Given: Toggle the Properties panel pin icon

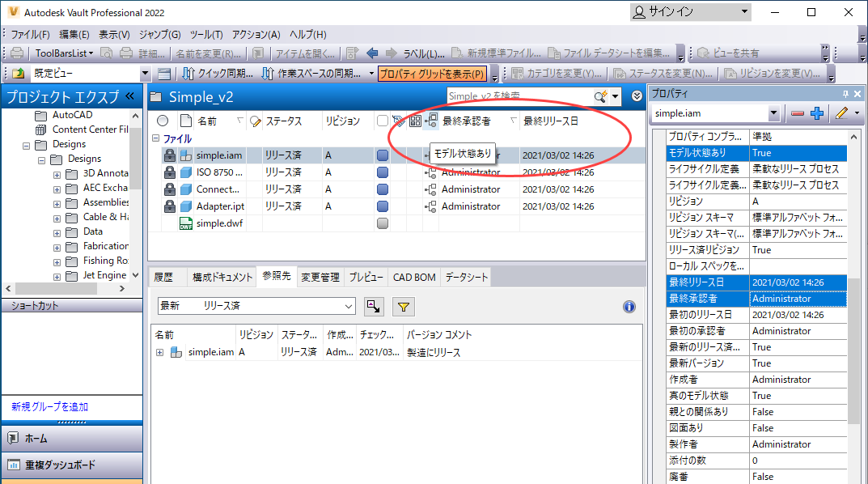Looking at the screenshot, I should pyautogui.click(x=845, y=94).
